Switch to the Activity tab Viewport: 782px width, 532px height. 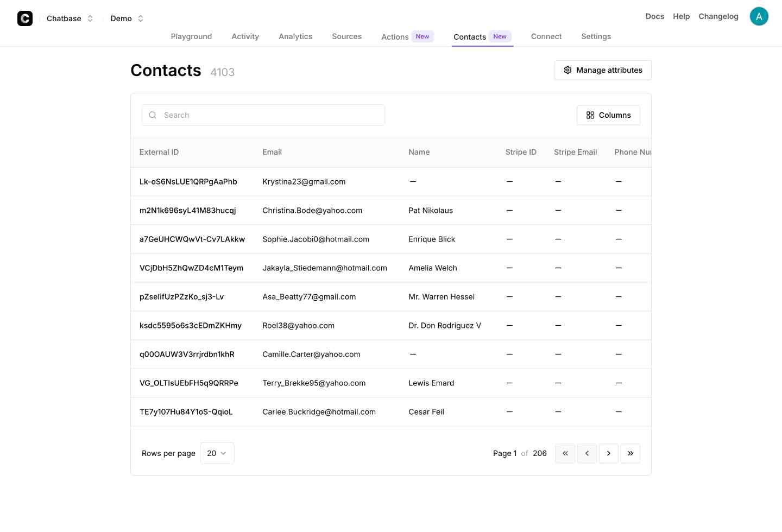[x=245, y=36]
